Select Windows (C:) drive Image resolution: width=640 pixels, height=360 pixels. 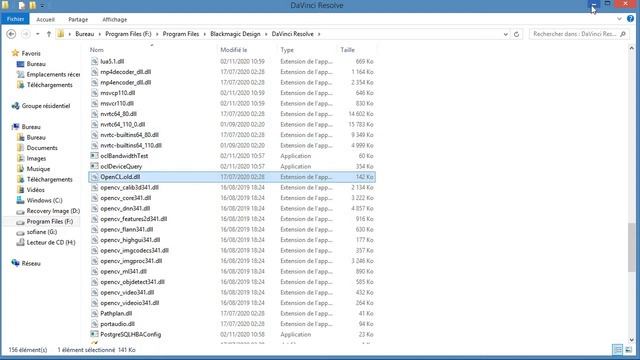44,200
